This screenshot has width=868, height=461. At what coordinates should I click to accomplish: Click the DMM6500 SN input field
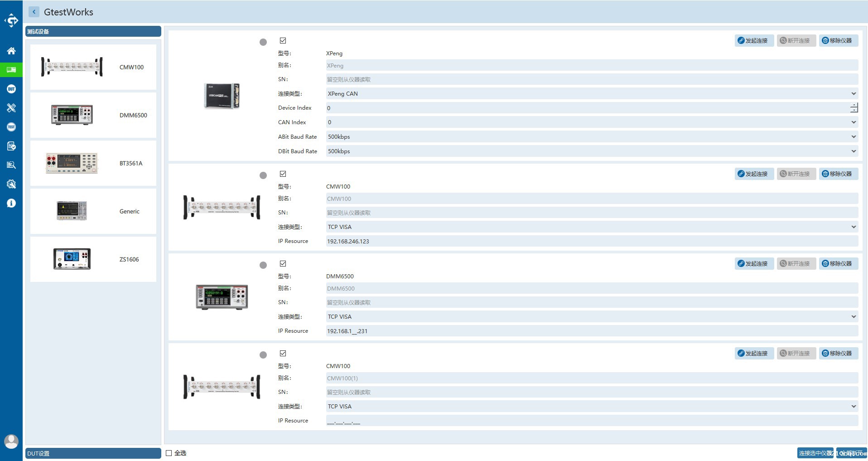coord(592,302)
